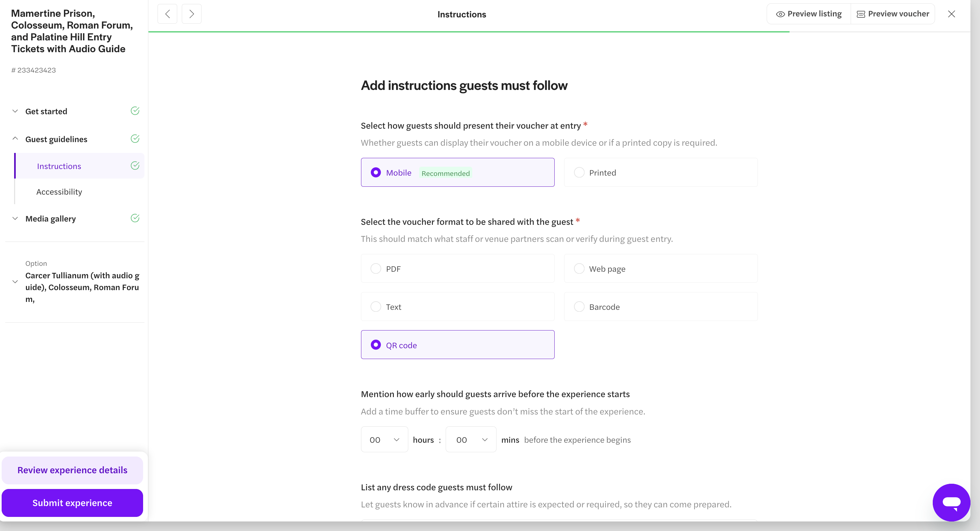Go to the previous step arrow

tap(167, 14)
